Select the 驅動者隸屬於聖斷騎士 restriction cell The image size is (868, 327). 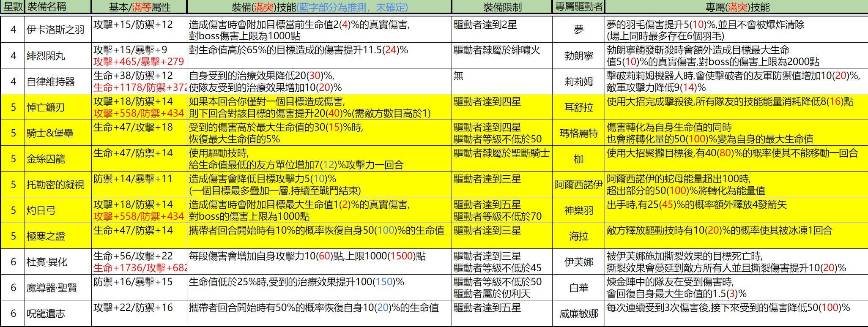click(x=502, y=158)
